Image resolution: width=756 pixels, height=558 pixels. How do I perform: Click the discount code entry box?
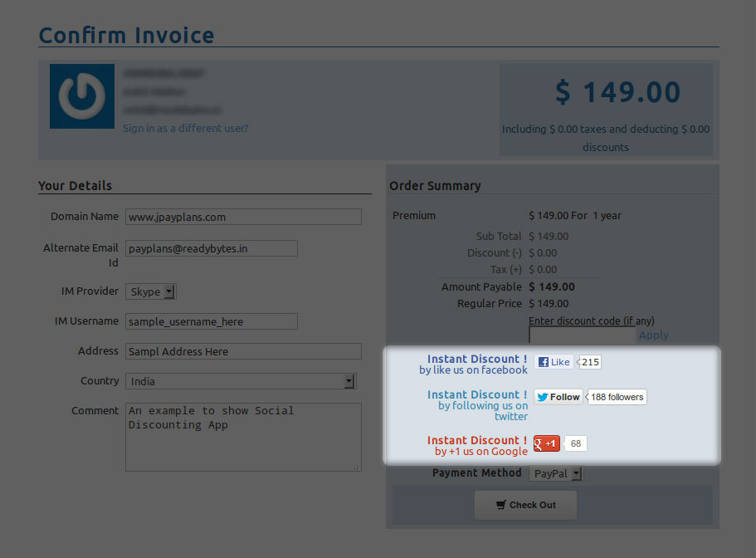(581, 335)
